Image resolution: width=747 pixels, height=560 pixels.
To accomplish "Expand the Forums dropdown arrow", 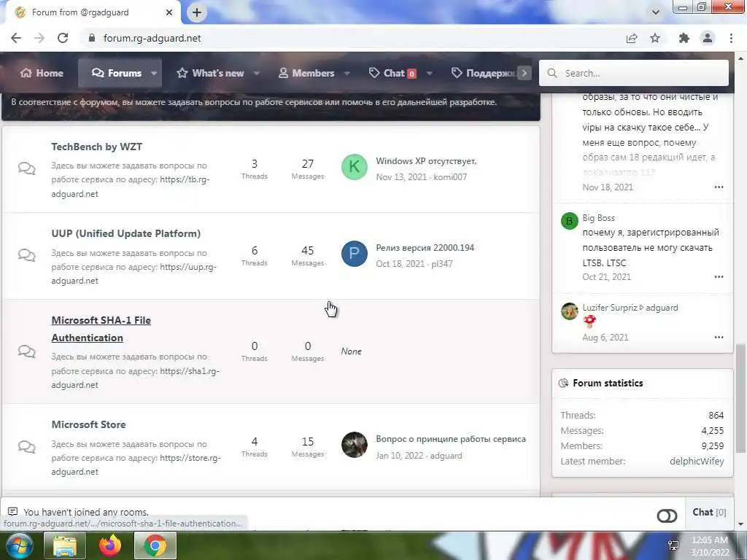I will (x=154, y=74).
